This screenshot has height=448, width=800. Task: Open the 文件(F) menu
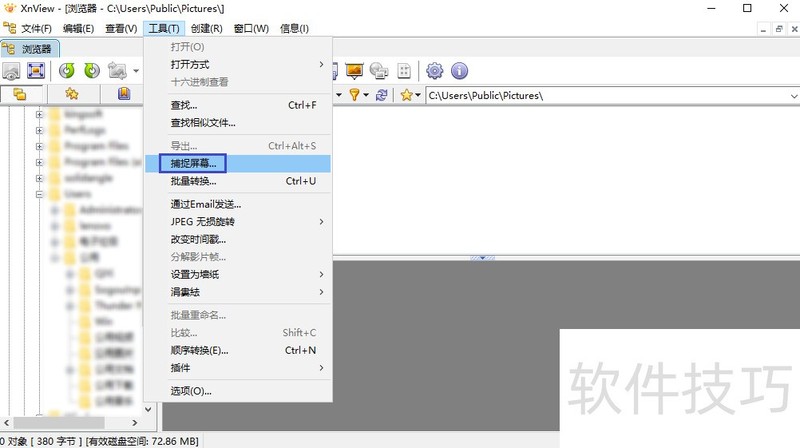36,29
